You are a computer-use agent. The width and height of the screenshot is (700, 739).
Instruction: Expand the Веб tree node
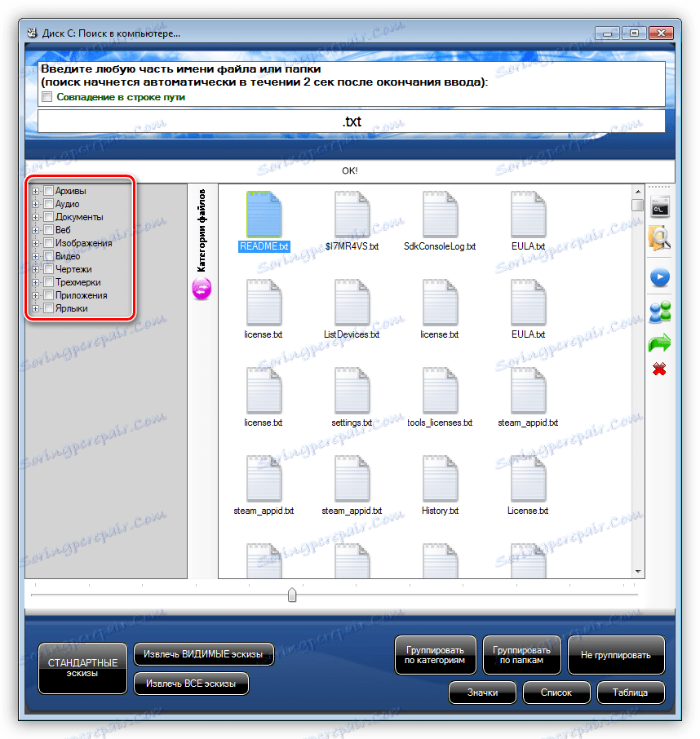35,231
